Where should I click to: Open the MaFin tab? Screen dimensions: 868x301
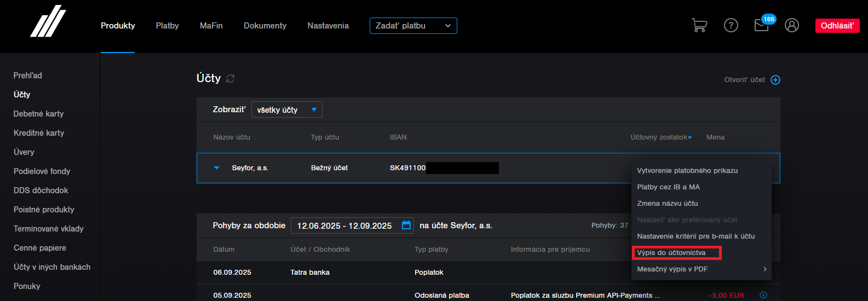[211, 26]
